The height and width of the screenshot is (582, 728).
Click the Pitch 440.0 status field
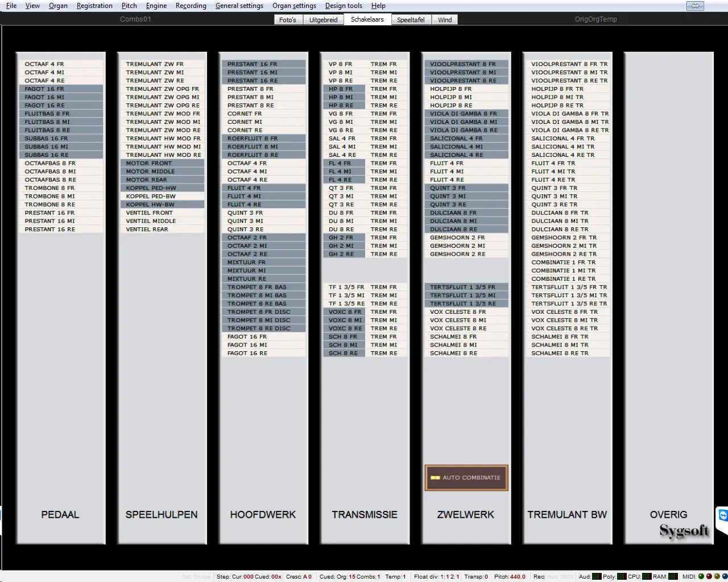tap(510, 576)
